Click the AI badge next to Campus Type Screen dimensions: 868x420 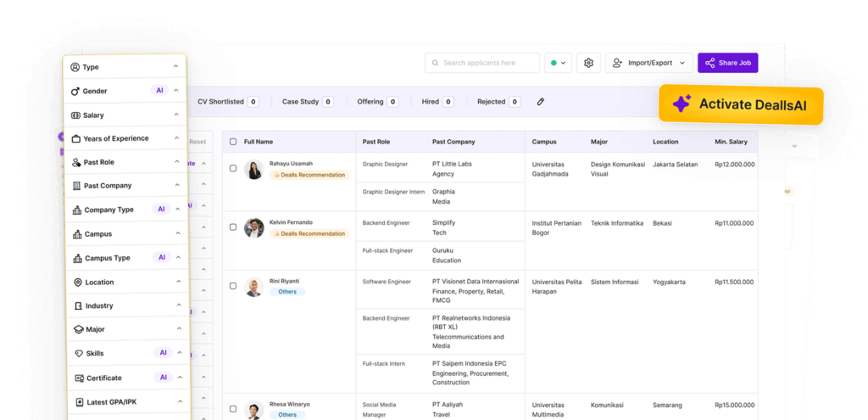(159, 257)
